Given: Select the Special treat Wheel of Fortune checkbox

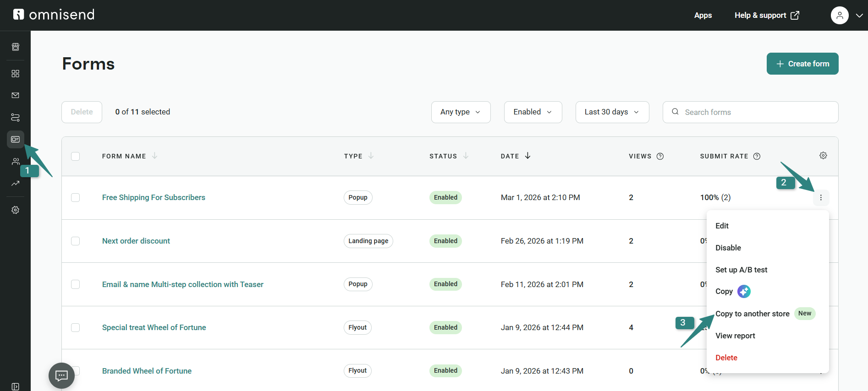Looking at the screenshot, I should click(x=76, y=328).
